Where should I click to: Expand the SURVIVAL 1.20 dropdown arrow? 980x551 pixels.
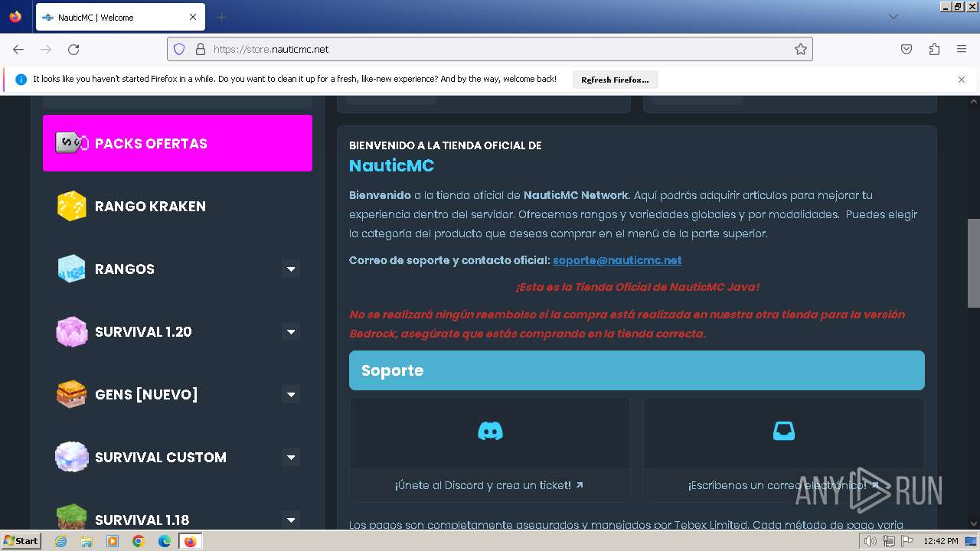(x=290, y=332)
